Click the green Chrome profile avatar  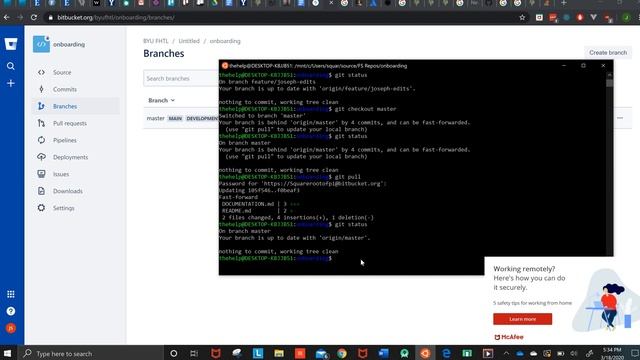click(626, 18)
